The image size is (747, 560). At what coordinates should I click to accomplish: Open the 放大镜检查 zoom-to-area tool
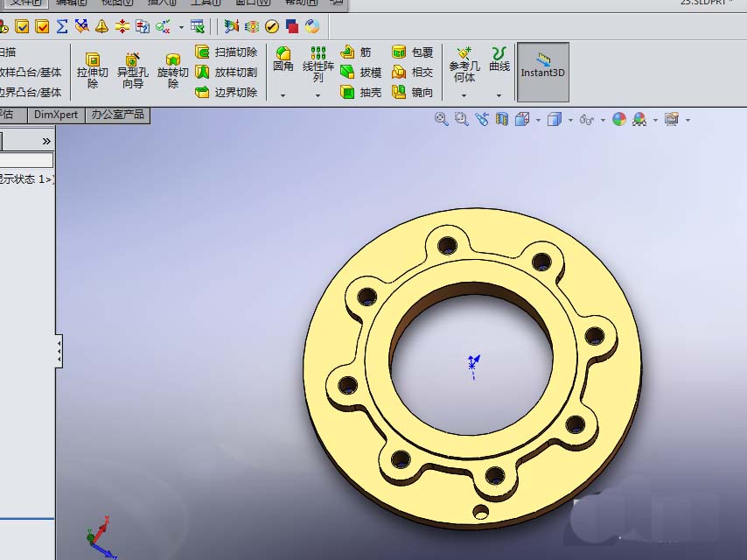pyautogui.click(x=461, y=119)
